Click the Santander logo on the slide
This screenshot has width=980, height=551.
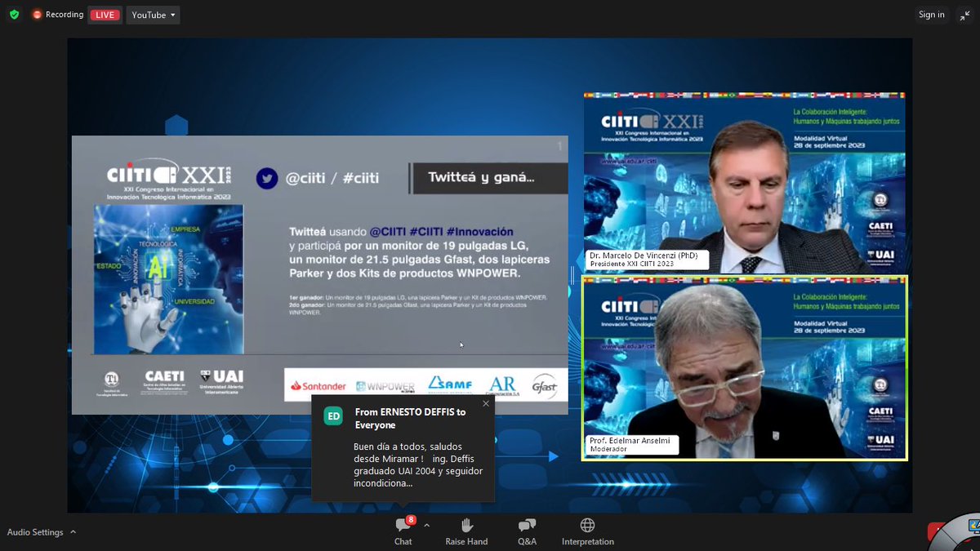coord(318,386)
